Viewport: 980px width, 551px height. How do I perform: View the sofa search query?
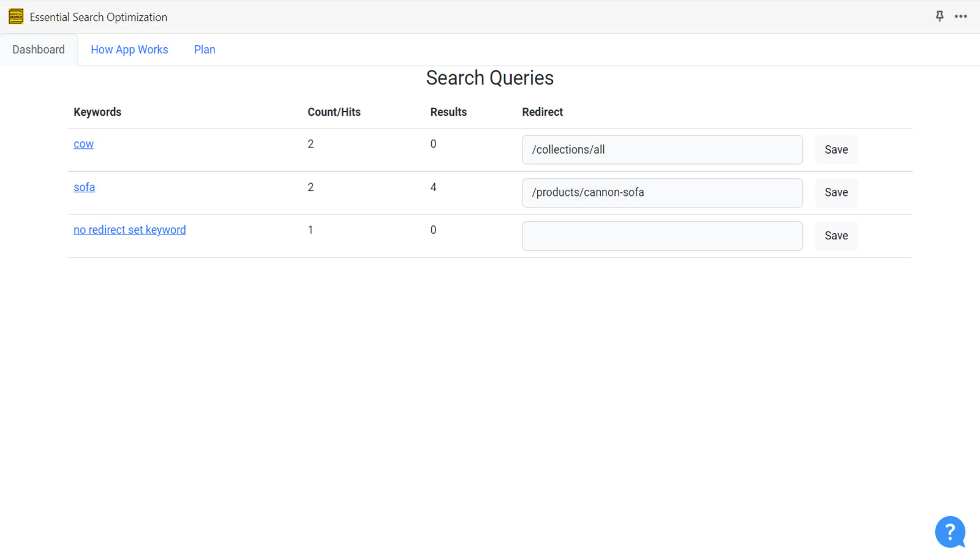coord(84,187)
